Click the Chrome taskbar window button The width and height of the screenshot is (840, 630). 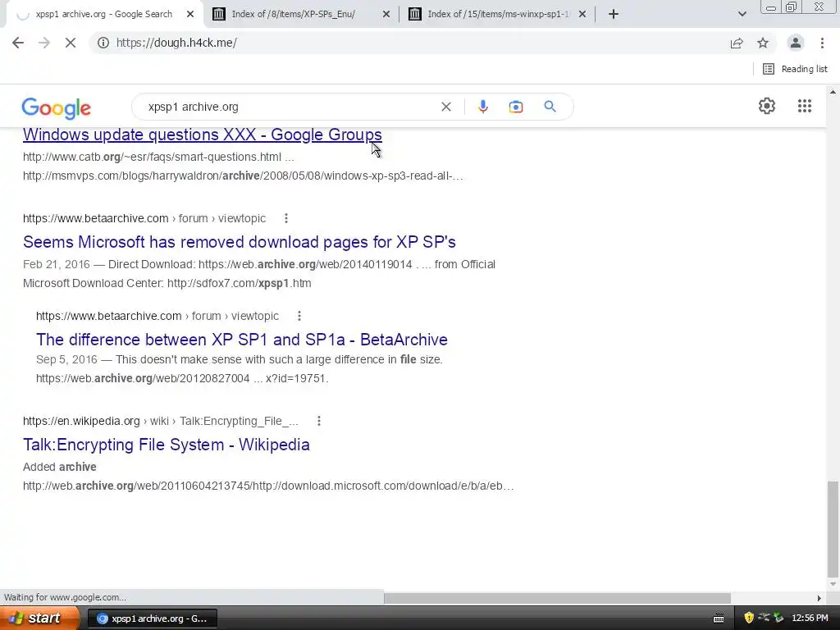tap(152, 619)
